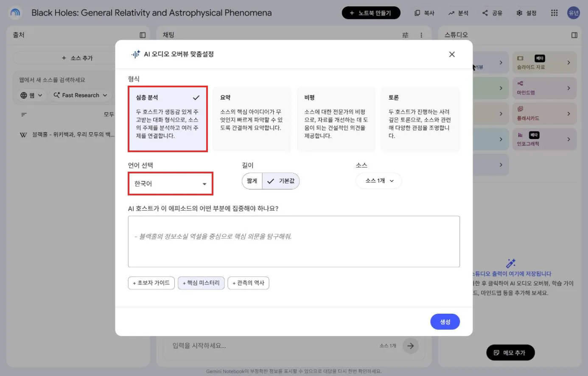Click the sources filter lines icon

pyautogui.click(x=24, y=114)
